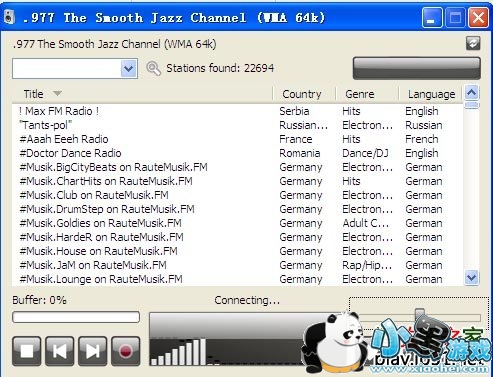Select "#Musik.HardeR on RauteMusik.FM"

pos(237,237)
